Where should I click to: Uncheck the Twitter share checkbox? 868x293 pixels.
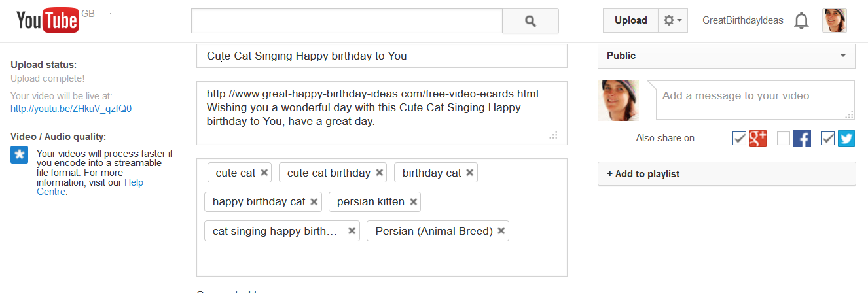827,139
